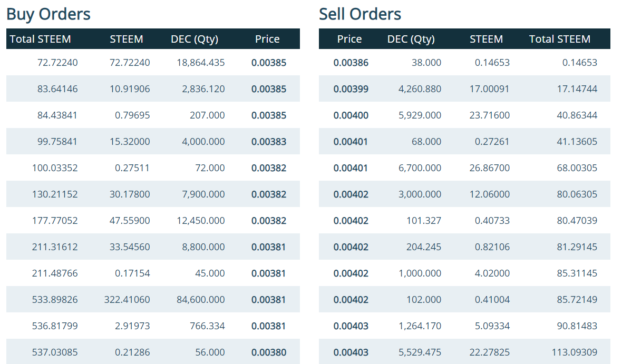The width and height of the screenshot is (622, 364).
Task: Click the Sell Orders Price column header
Action: pos(349,39)
